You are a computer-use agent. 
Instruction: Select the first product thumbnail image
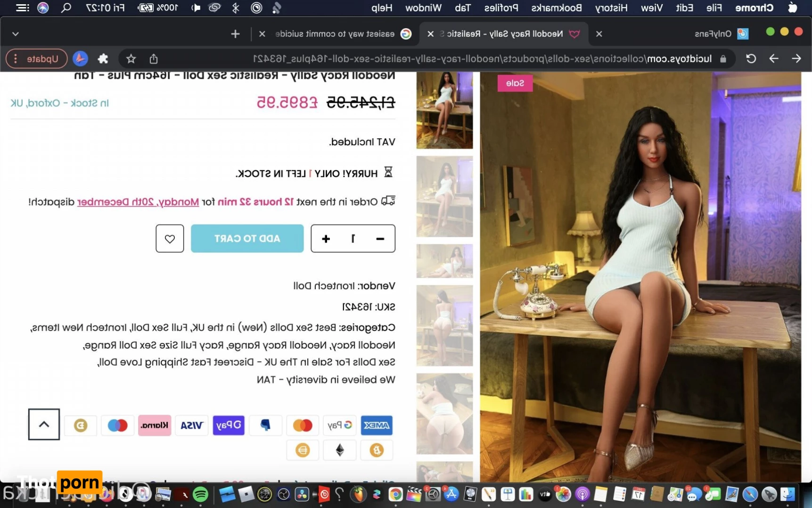tap(444, 110)
